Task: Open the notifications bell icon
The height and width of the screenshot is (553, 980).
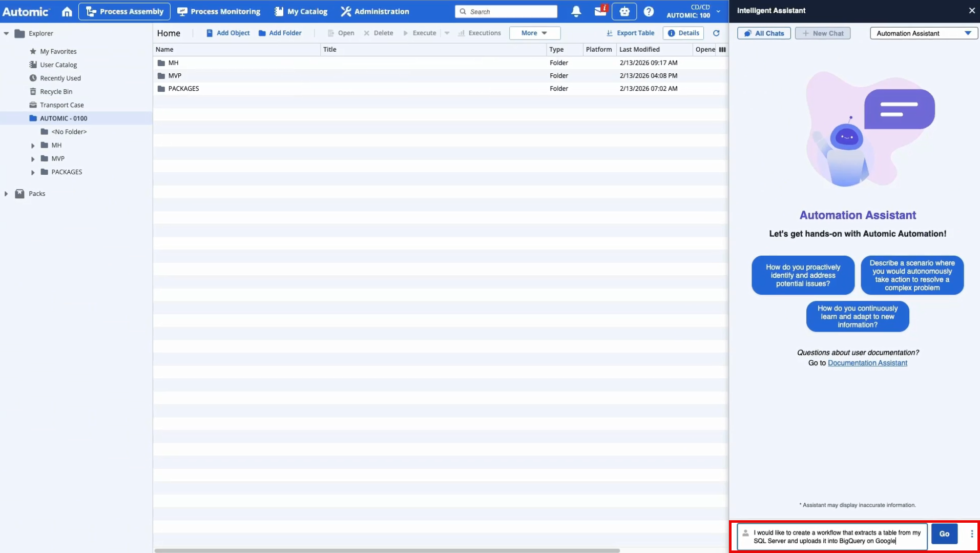Action: pyautogui.click(x=576, y=11)
